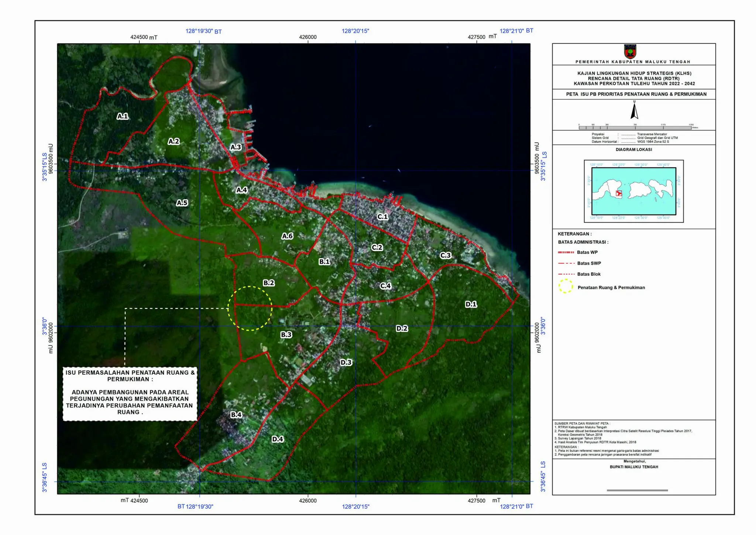Image resolution: width=756 pixels, height=535 pixels.
Task: Click the red location marker in Diagram Lokasi
Action: click(x=619, y=193)
